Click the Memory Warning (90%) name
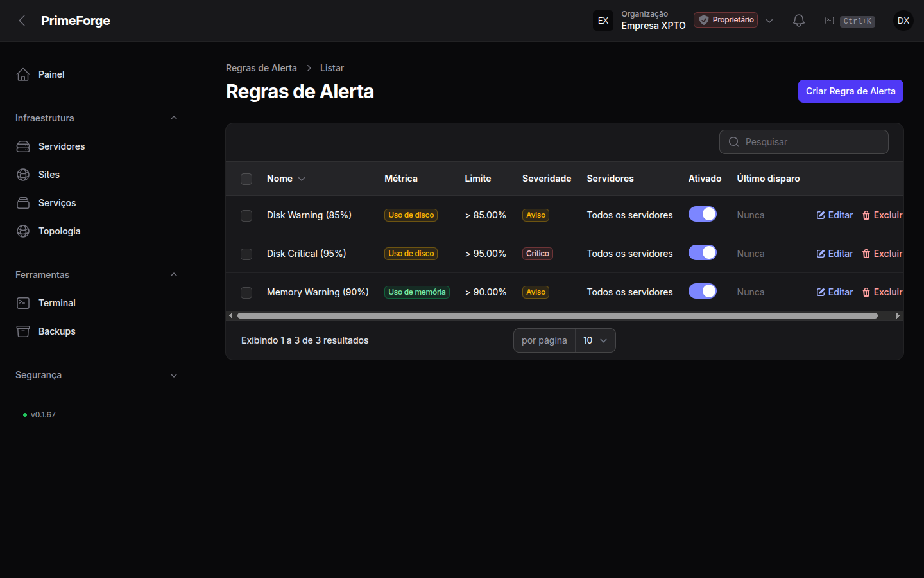 click(x=318, y=292)
